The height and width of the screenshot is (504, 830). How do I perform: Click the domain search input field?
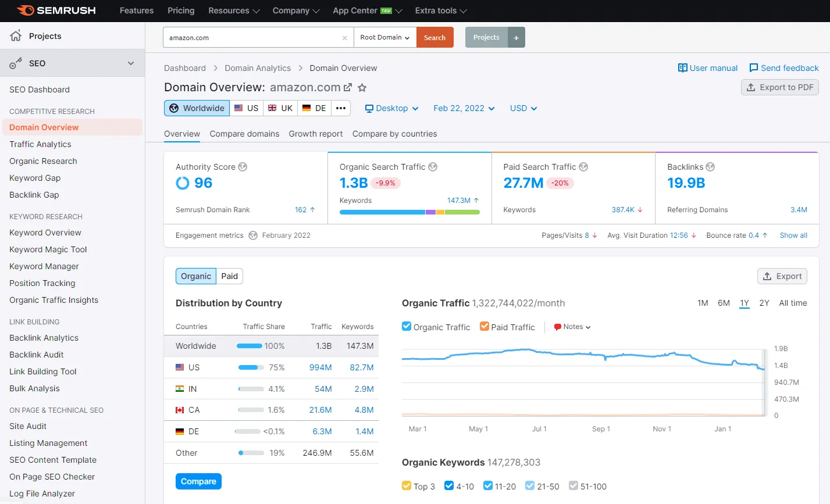256,37
